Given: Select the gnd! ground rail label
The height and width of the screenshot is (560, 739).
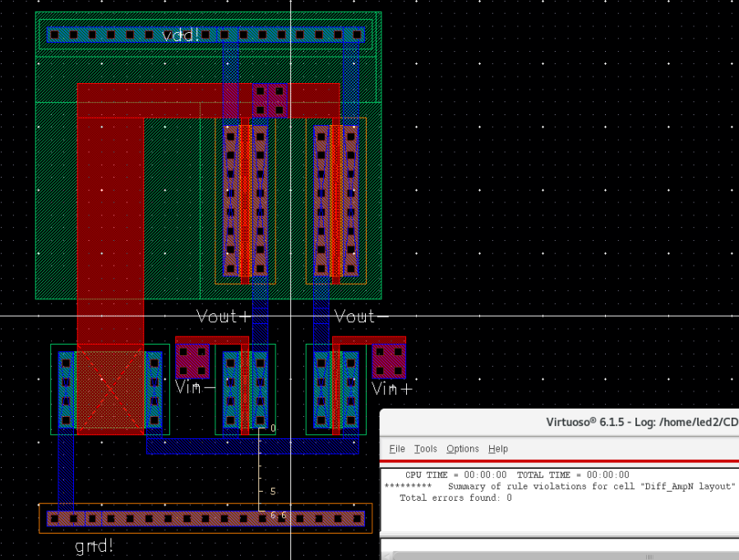Looking at the screenshot, I should [93, 545].
